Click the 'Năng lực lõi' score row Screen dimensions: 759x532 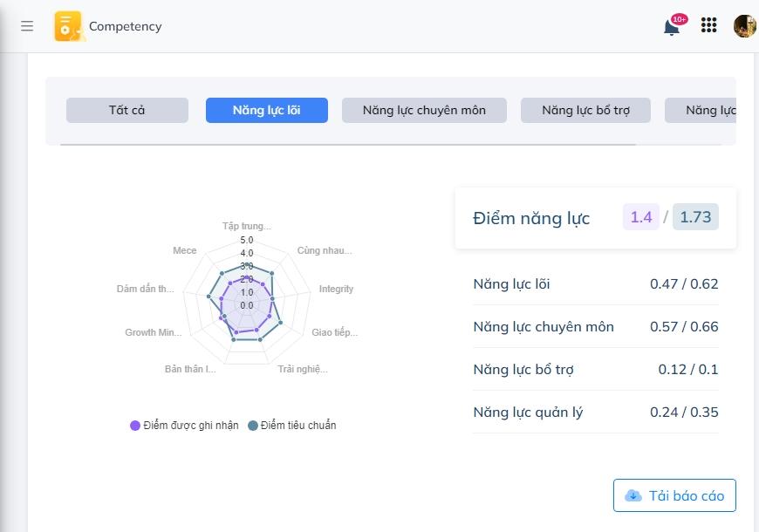pyautogui.click(x=596, y=283)
